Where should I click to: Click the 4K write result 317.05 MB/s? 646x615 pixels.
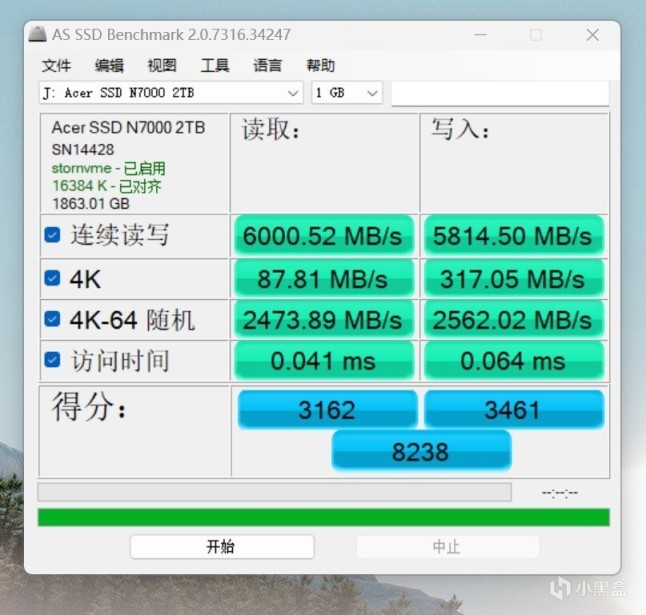(x=513, y=279)
